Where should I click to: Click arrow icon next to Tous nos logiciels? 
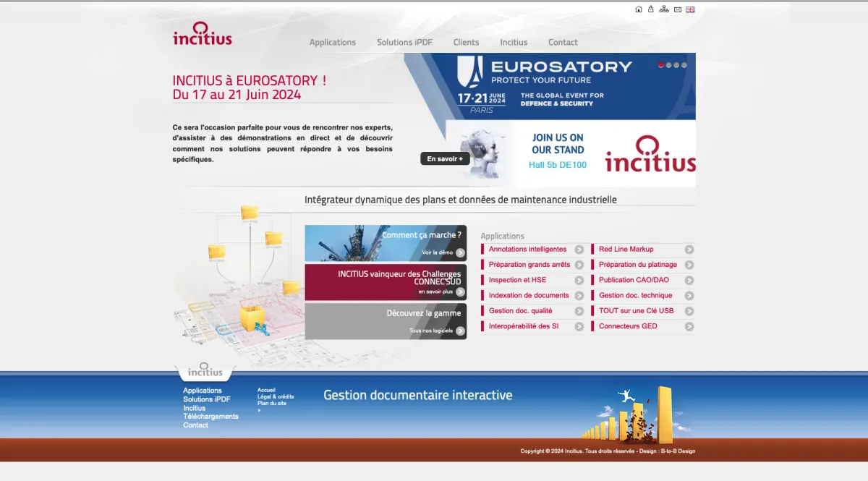pos(460,331)
